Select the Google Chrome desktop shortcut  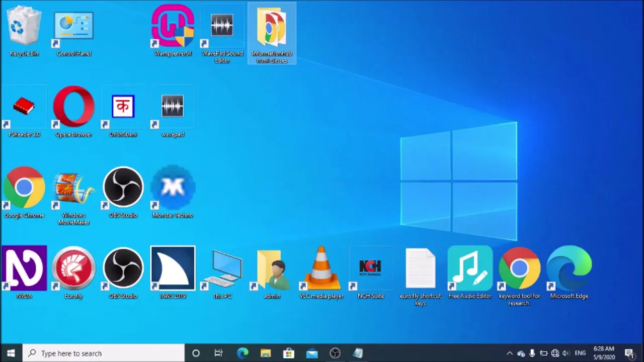click(24, 193)
